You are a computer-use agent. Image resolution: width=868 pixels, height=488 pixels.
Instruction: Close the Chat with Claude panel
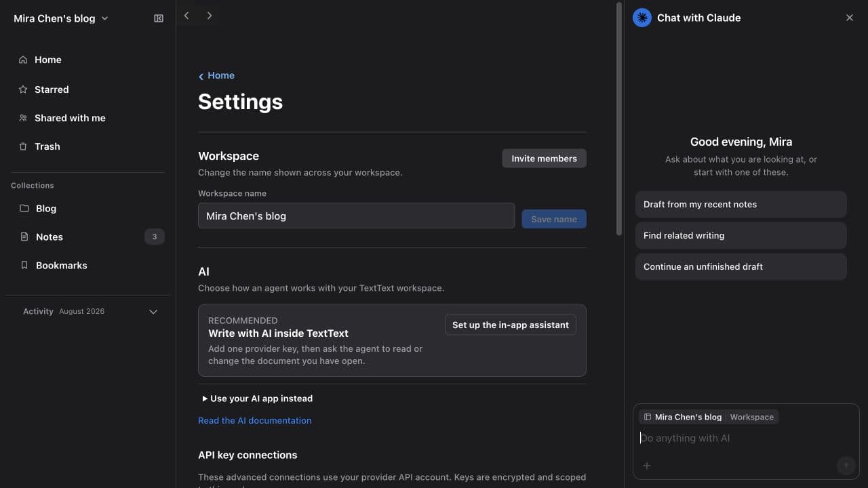(x=850, y=18)
